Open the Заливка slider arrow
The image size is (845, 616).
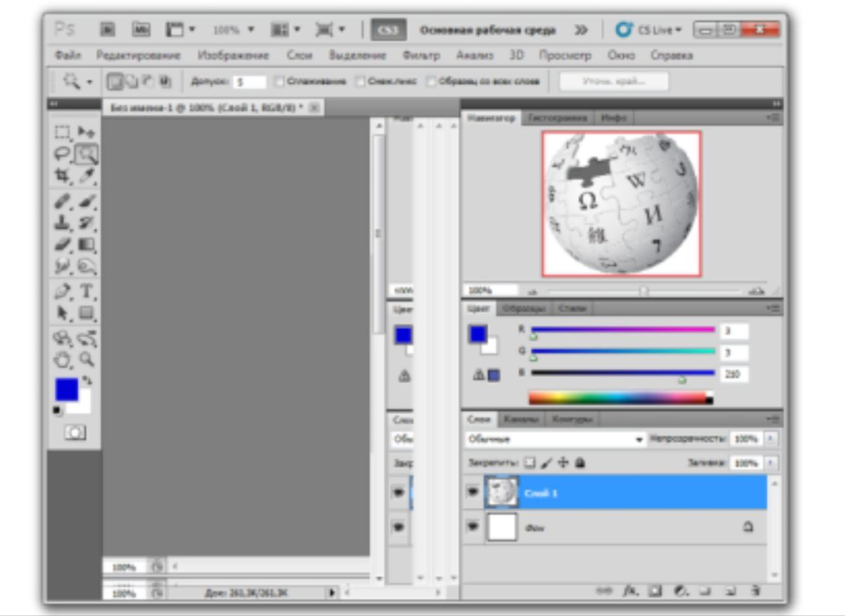coord(772,463)
